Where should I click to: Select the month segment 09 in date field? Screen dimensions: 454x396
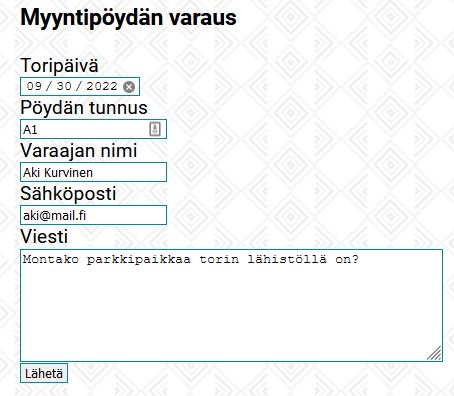(34, 86)
